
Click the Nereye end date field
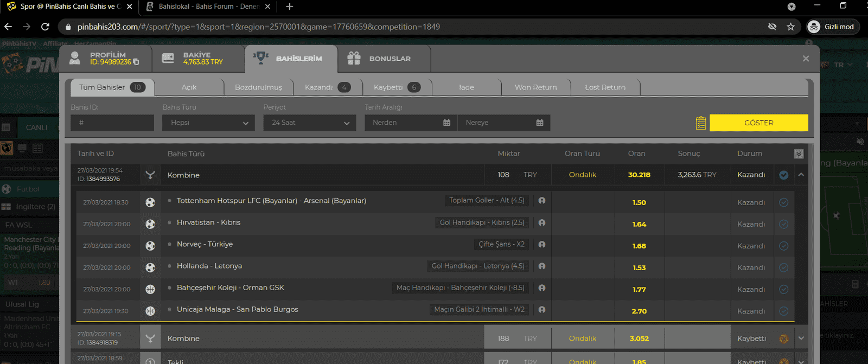(504, 123)
